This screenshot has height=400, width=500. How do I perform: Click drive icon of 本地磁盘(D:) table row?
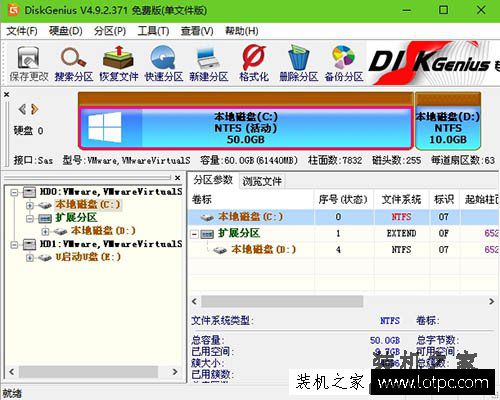pyautogui.click(x=220, y=250)
